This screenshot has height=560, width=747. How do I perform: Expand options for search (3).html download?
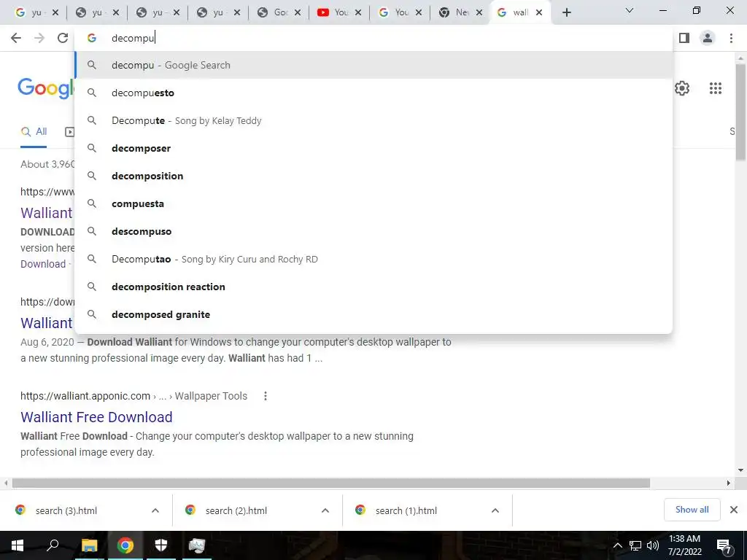[x=155, y=510]
